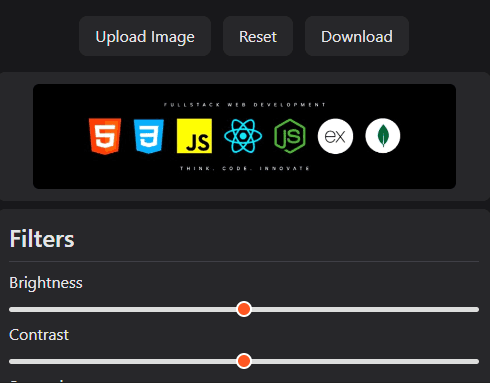The height and width of the screenshot is (383, 490).
Task: Reset all image filters
Action: pos(258,36)
